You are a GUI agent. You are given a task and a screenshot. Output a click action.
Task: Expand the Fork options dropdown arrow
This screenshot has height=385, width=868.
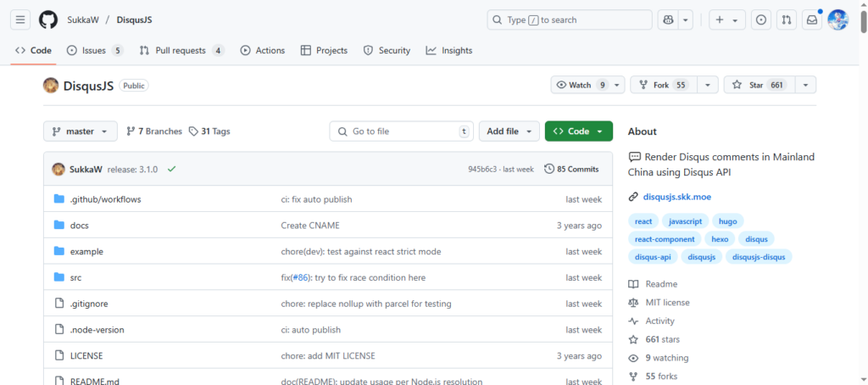(x=708, y=85)
